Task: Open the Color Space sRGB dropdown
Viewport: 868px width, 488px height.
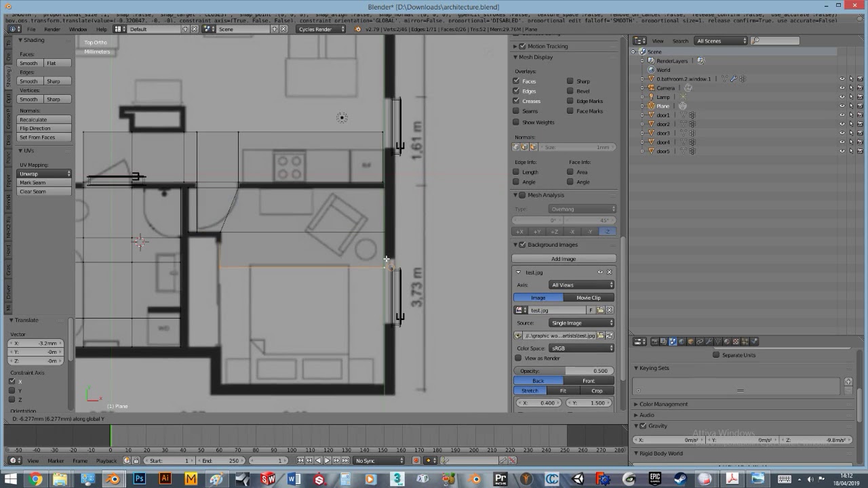Action: pyautogui.click(x=582, y=348)
